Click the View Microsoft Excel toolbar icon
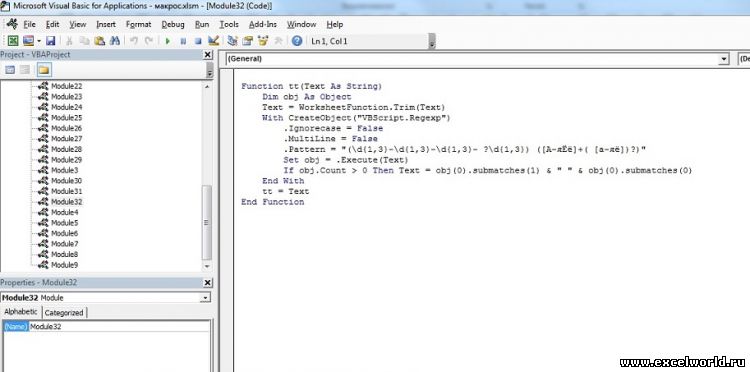 tap(13, 41)
